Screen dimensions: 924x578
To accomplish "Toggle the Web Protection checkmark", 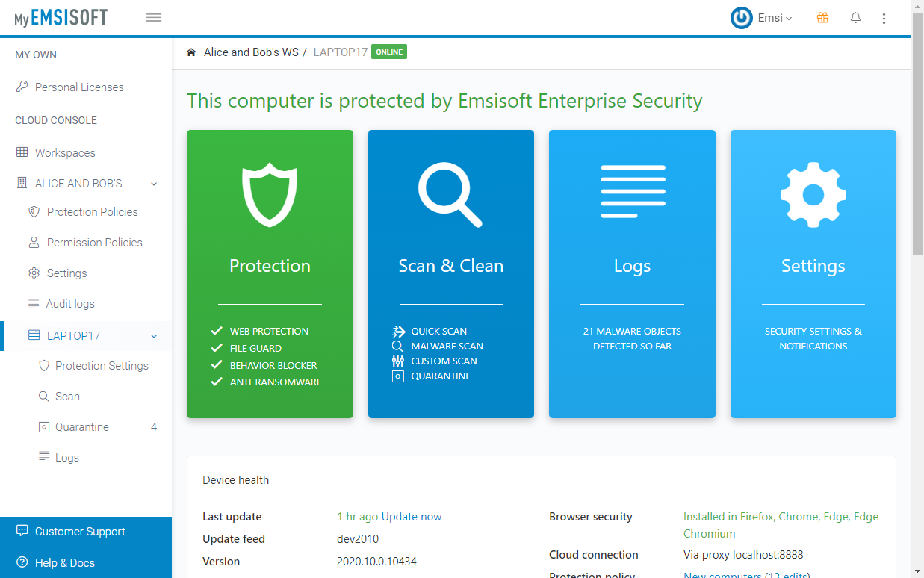I will click(217, 331).
